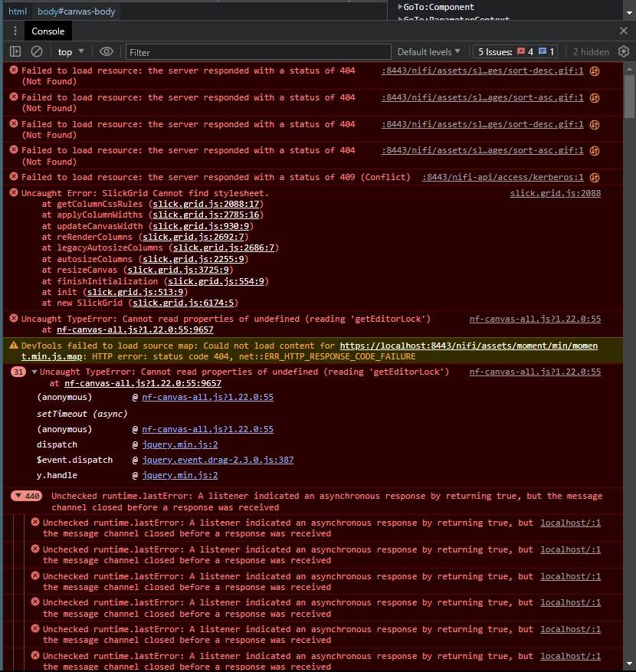
Task: Open the slick.grid.js:930:9 stack link
Action: tap(201, 226)
